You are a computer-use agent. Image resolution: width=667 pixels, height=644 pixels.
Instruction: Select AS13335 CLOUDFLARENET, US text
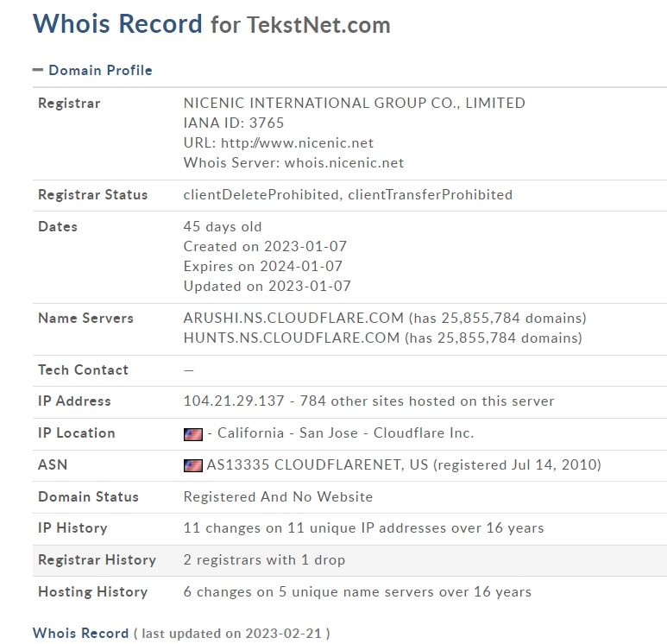pyautogui.click(x=318, y=464)
